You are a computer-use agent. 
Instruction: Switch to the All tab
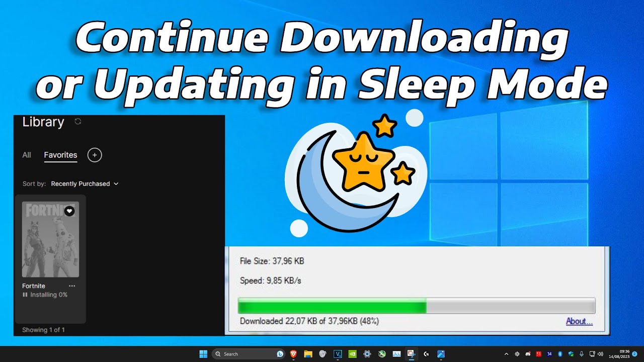(27, 155)
